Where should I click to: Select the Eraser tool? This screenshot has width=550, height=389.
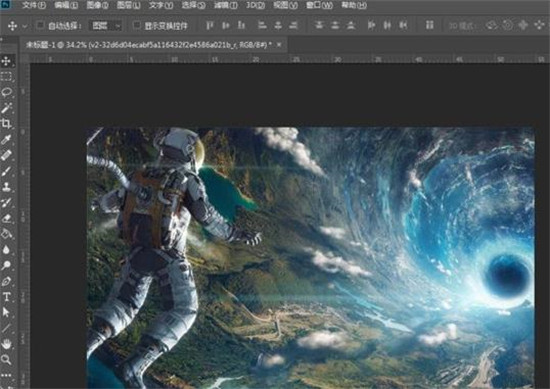point(6,218)
